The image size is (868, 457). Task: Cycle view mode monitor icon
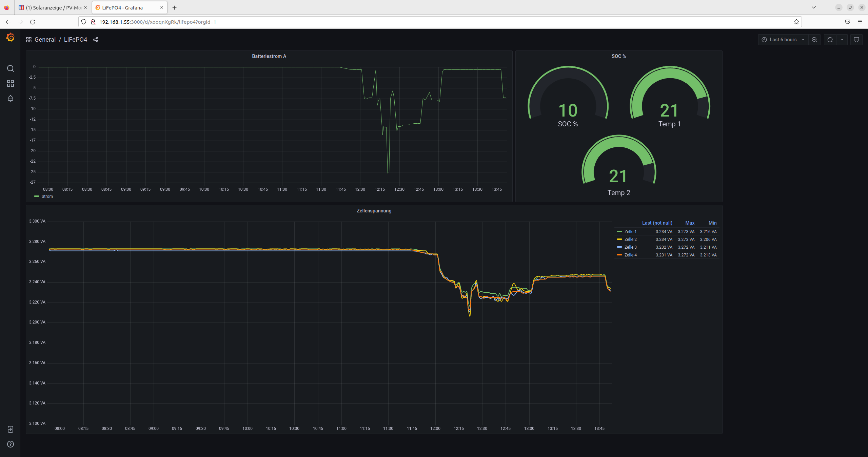pos(856,40)
